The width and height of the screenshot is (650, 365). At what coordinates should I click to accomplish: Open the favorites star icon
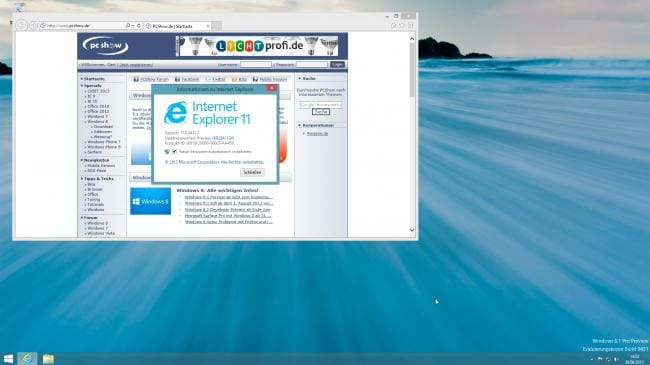pyautogui.click(x=402, y=26)
